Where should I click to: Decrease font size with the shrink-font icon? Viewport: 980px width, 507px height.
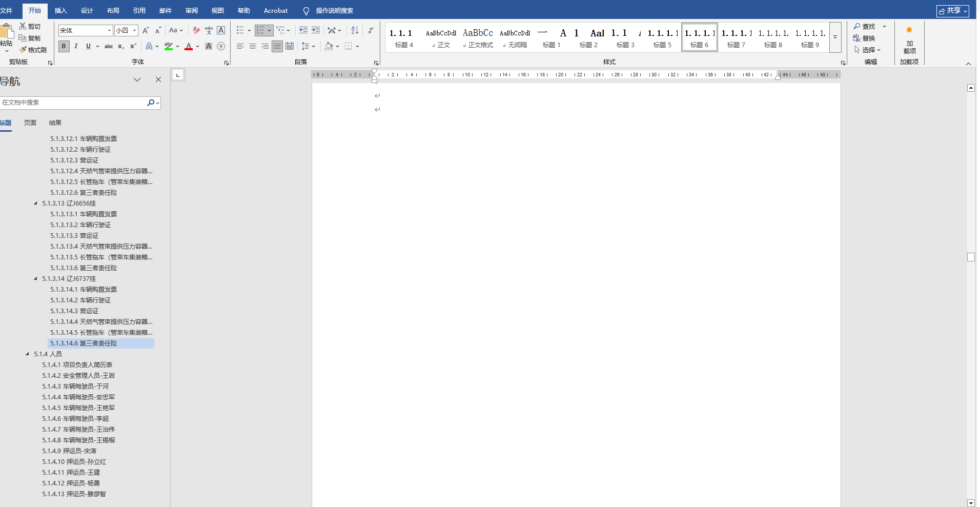pos(158,31)
